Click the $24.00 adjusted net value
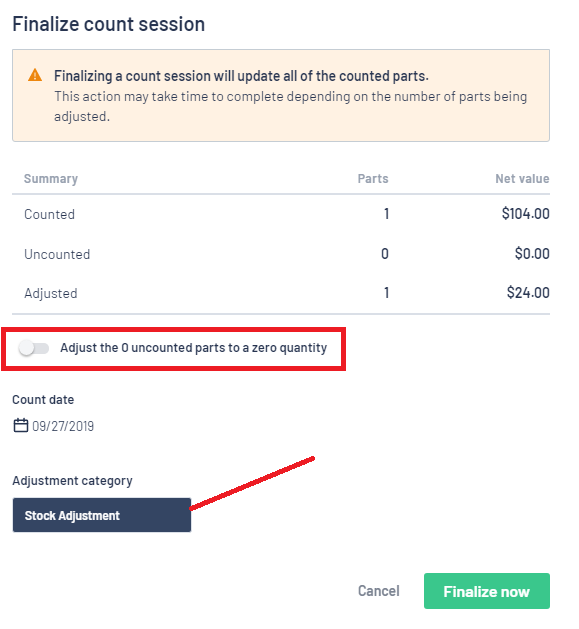Viewport: 579px width, 629px height. [528, 292]
